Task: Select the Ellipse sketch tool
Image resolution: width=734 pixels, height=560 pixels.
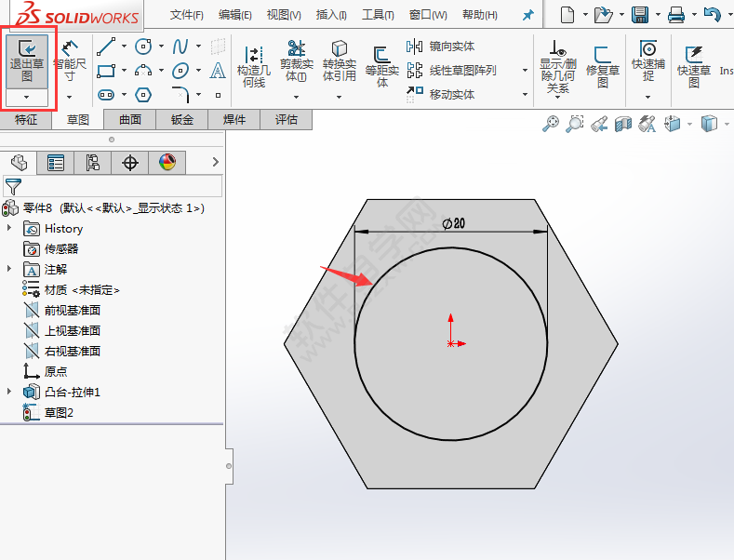Action: [x=180, y=71]
